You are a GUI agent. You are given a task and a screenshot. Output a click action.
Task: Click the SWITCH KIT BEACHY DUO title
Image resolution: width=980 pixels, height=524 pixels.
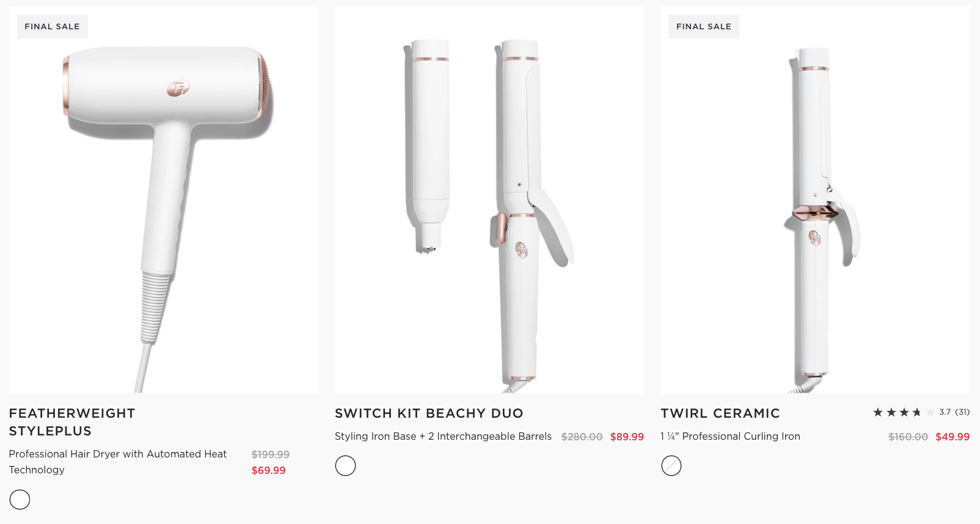(429, 413)
